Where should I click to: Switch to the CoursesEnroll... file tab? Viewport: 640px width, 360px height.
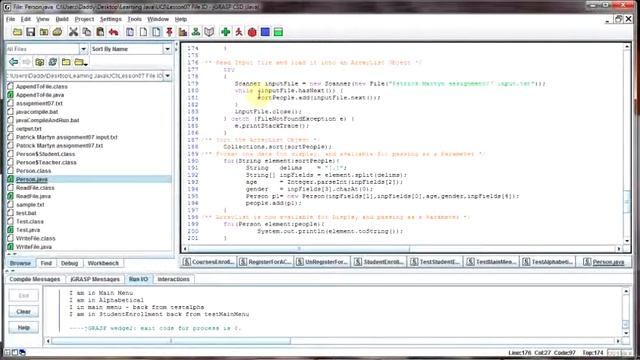coord(209,262)
